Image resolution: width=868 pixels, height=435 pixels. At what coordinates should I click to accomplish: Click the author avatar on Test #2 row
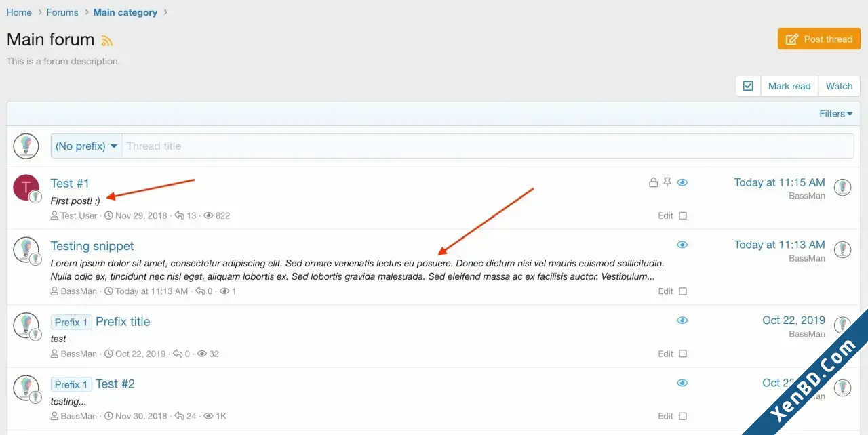coord(26,388)
